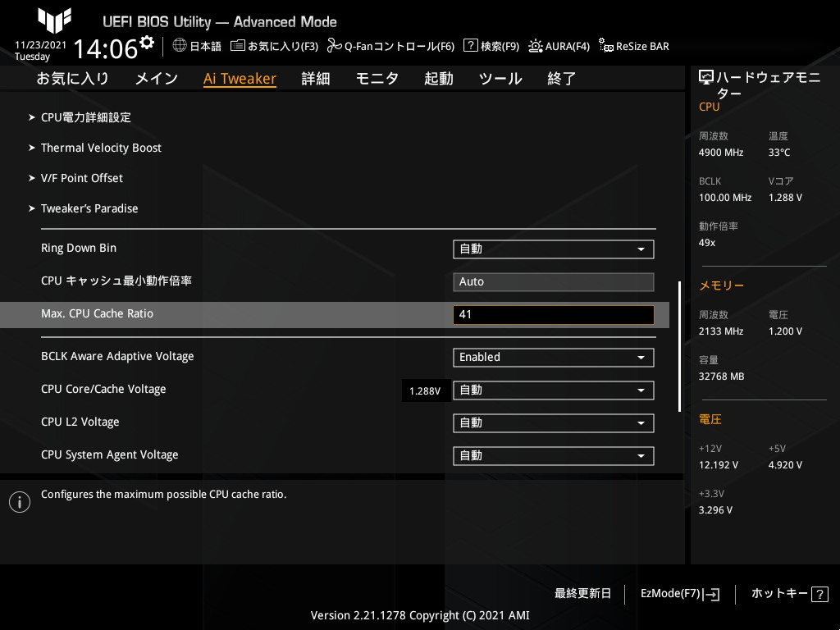
Task: Click the 12.192 V reading
Action: pyautogui.click(x=719, y=465)
